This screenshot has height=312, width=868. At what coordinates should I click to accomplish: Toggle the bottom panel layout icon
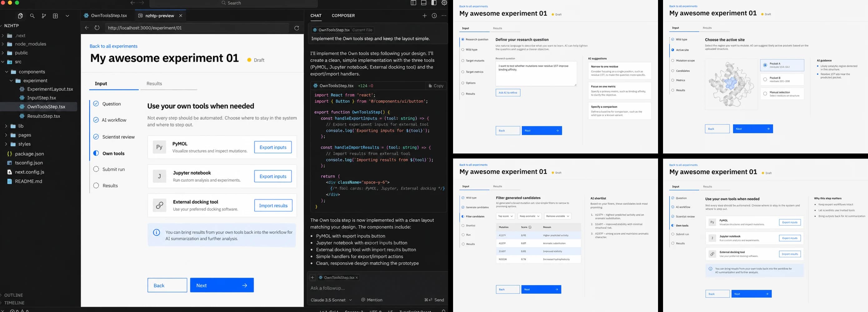click(424, 3)
